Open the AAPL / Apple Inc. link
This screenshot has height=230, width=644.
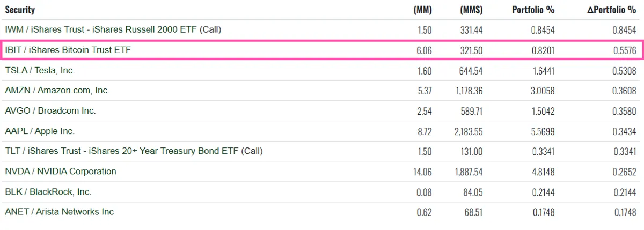tap(40, 131)
